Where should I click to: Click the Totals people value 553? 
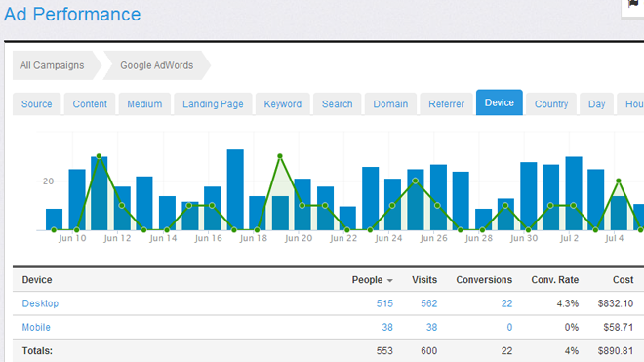point(384,351)
